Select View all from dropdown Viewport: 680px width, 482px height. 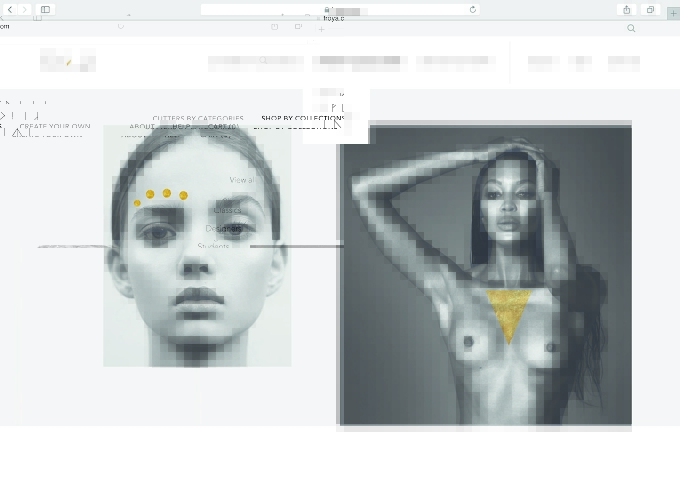coord(242,180)
